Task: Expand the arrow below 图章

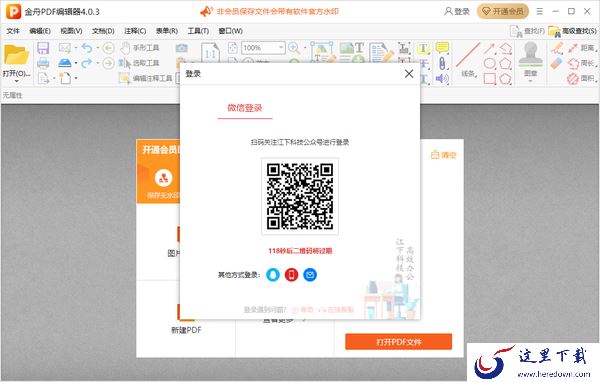Action: coord(530,81)
